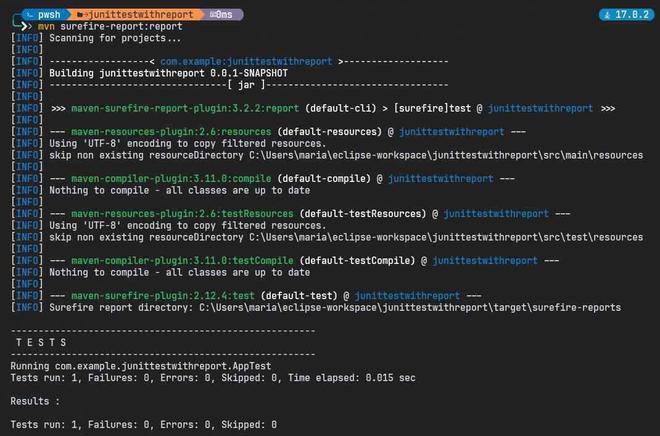Click the timer icon beside 0ms
This screenshot has height=436, width=660.
pyautogui.click(x=213, y=15)
